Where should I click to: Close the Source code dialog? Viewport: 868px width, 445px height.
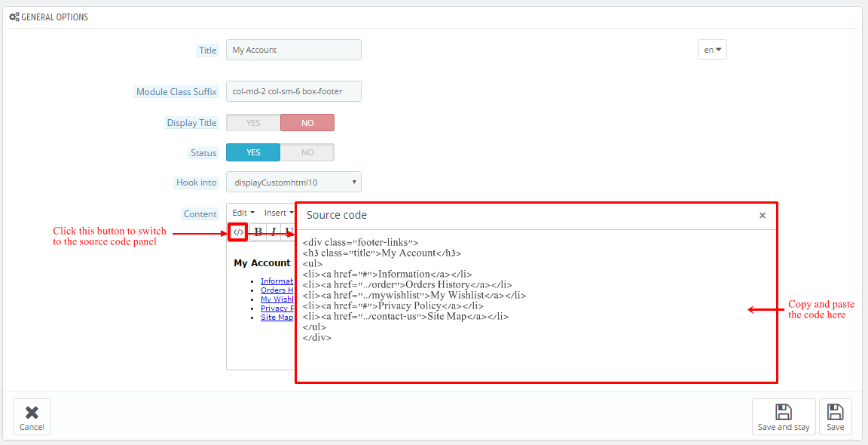click(x=763, y=215)
